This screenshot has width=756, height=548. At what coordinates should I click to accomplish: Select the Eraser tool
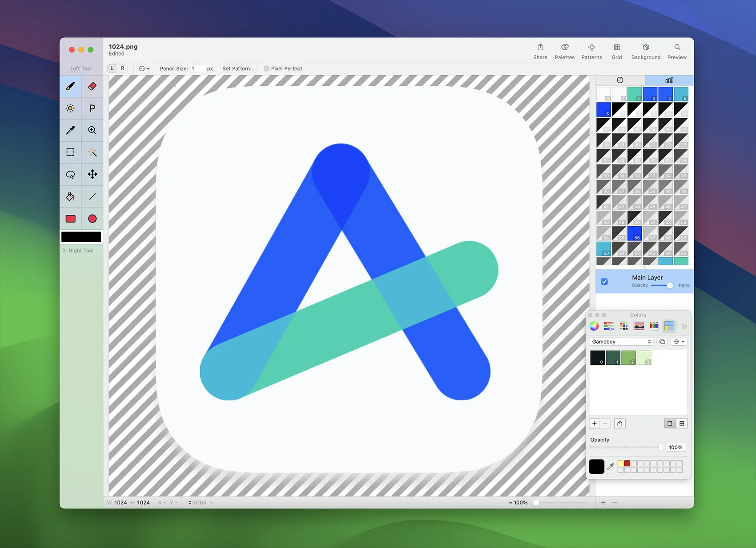[92, 86]
